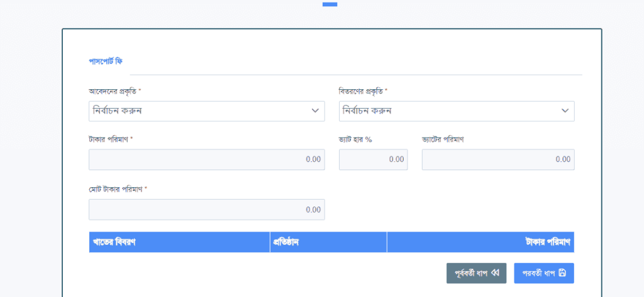
Task: Click the blue step indicator bar at top
Action: 330,4
